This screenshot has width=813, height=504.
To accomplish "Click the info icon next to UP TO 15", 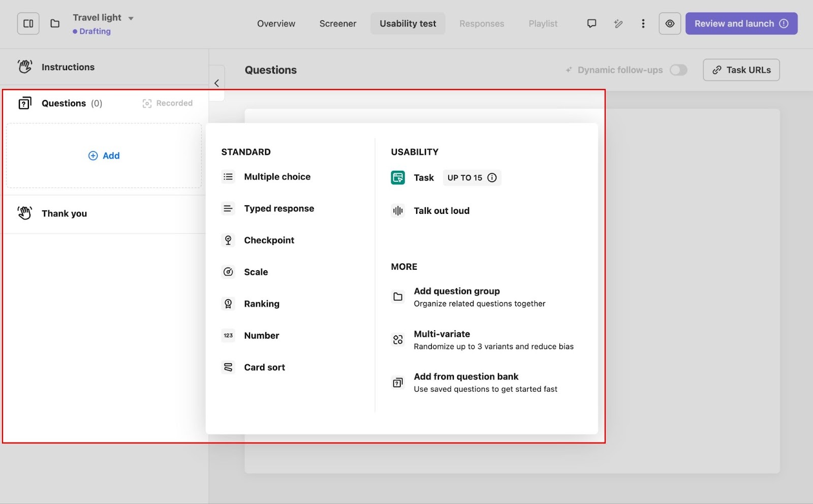I will [x=492, y=178].
